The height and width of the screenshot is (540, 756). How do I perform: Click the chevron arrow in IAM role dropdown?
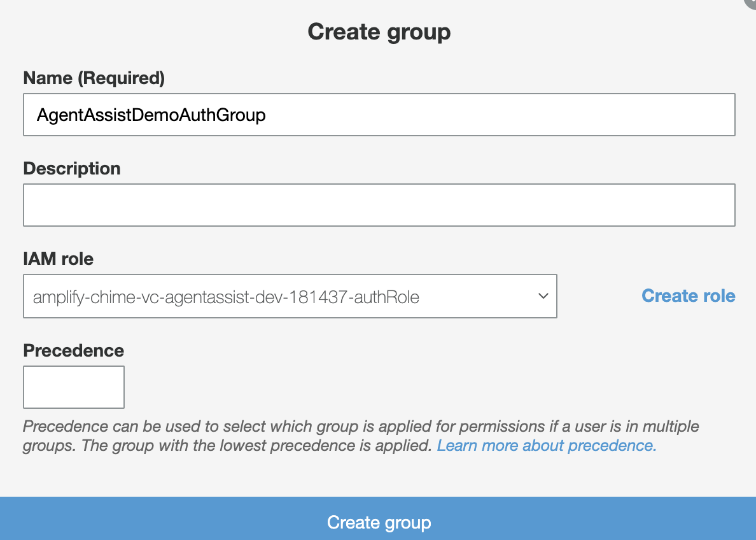point(543,296)
